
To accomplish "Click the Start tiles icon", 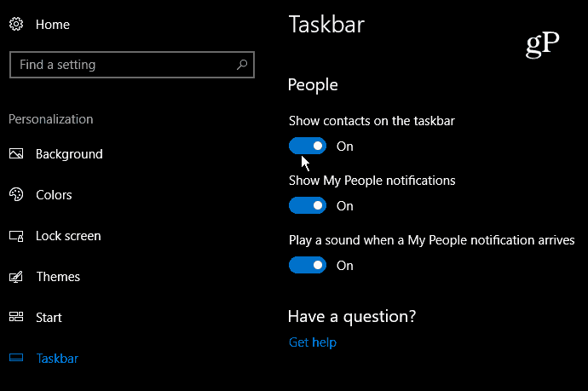I will (16, 317).
